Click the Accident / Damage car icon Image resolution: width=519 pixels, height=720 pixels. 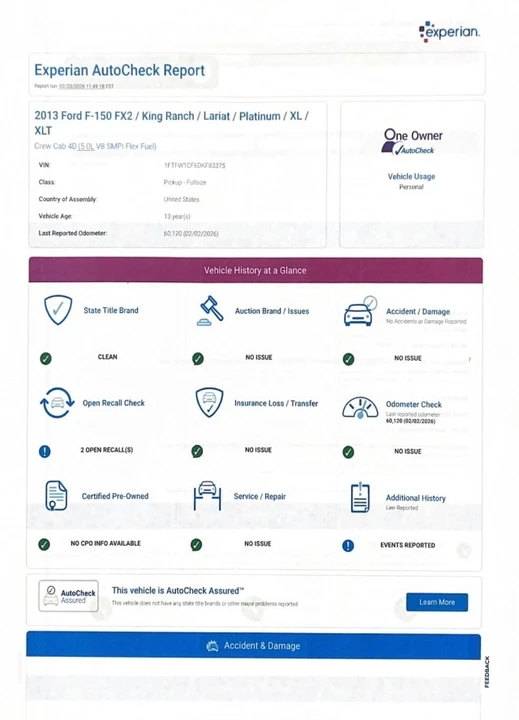pos(361,311)
